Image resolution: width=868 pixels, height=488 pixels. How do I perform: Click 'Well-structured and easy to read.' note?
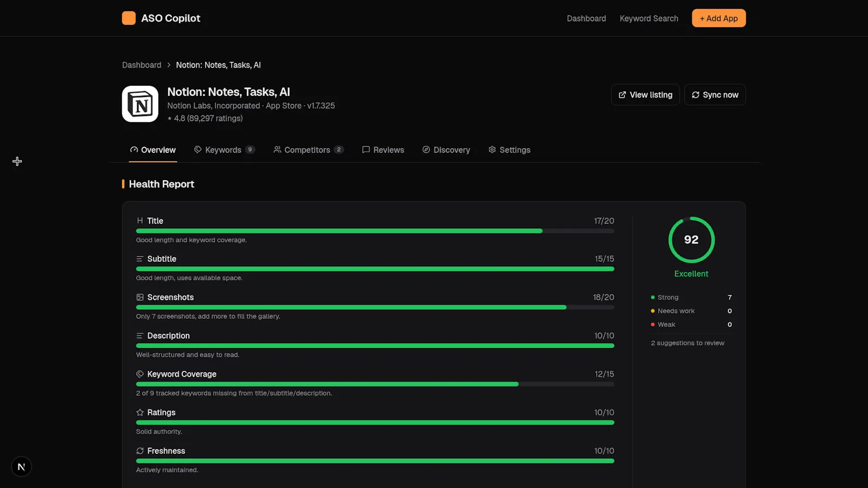click(x=188, y=355)
